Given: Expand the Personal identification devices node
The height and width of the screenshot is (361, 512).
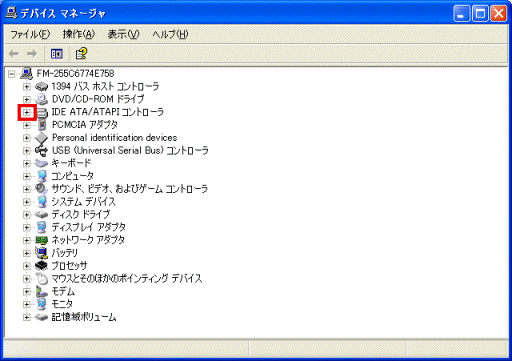Looking at the screenshot, I should (26, 138).
